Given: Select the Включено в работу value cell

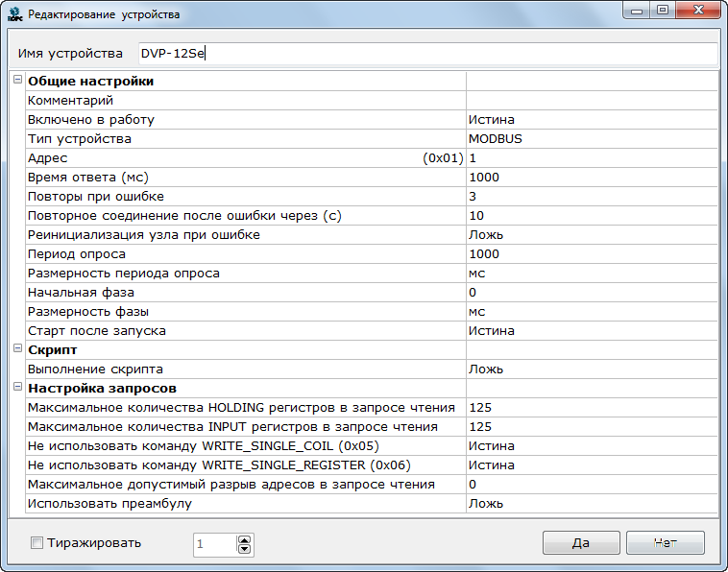Looking at the screenshot, I should 591,120.
